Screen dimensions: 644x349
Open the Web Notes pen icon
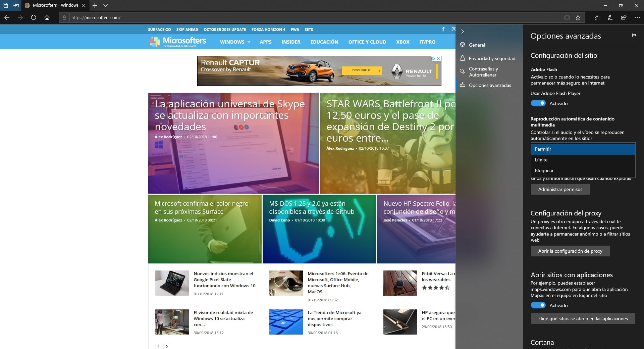pos(610,18)
